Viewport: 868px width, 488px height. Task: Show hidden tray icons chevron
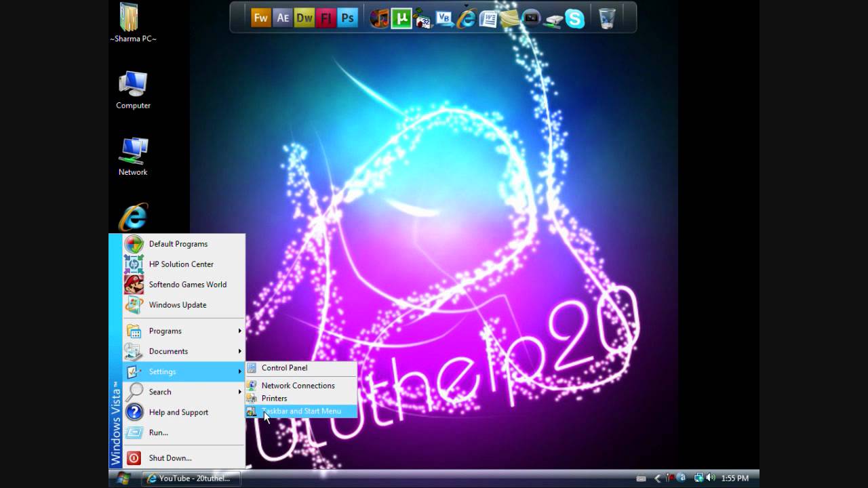pyautogui.click(x=657, y=479)
